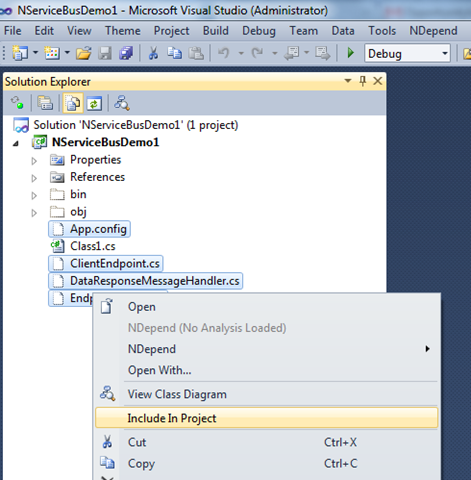Choose Copy from the context menu
Viewport: 471px width, 480px height.
click(x=266, y=463)
